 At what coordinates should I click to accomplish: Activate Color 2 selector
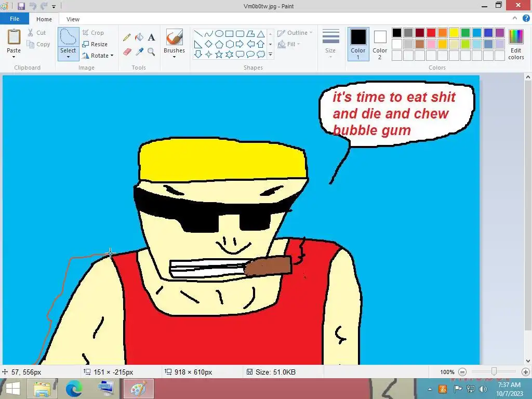click(x=380, y=45)
